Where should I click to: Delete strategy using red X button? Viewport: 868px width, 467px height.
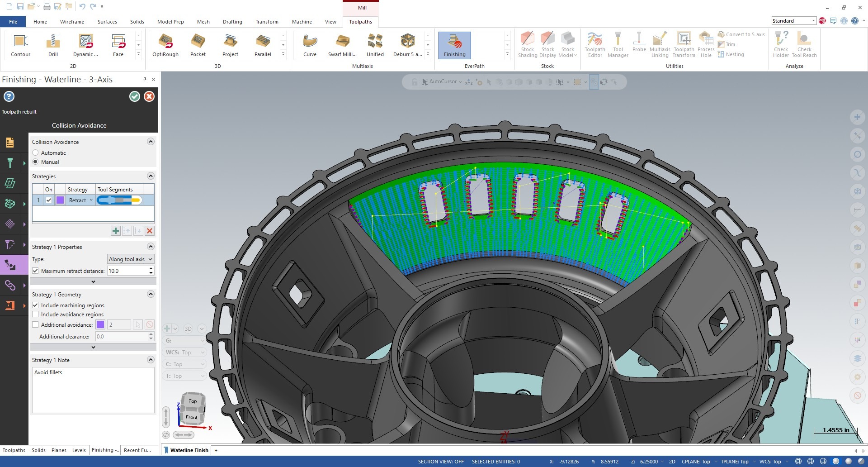[150, 231]
